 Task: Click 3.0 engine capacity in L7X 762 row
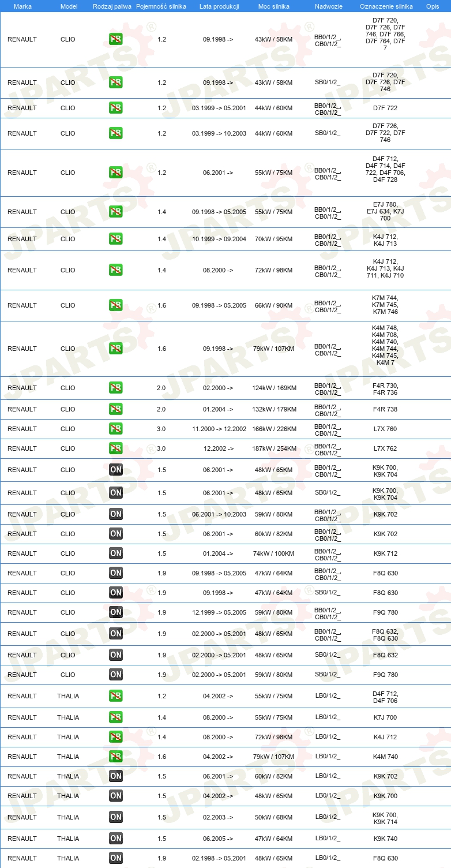[161, 448]
